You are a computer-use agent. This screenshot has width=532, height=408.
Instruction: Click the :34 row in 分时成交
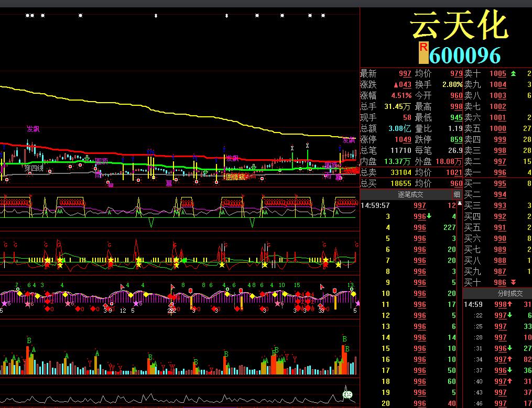[498, 359]
